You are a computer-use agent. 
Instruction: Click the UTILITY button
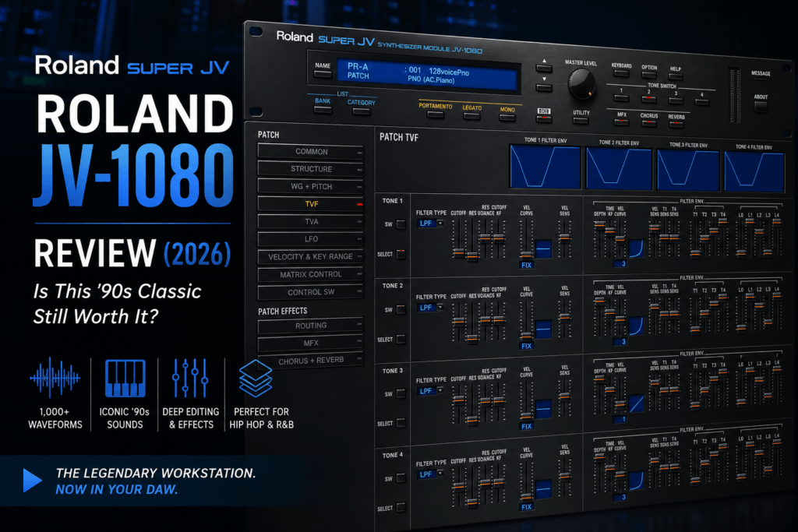[x=581, y=121]
